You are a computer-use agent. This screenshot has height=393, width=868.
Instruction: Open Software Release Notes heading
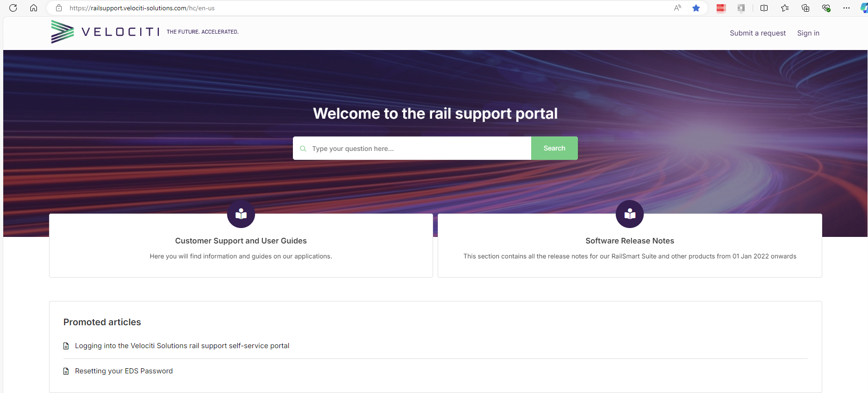point(630,241)
